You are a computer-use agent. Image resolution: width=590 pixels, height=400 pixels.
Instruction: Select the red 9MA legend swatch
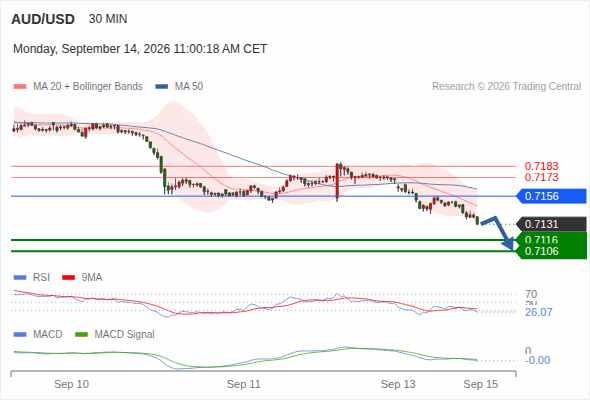[68, 278]
